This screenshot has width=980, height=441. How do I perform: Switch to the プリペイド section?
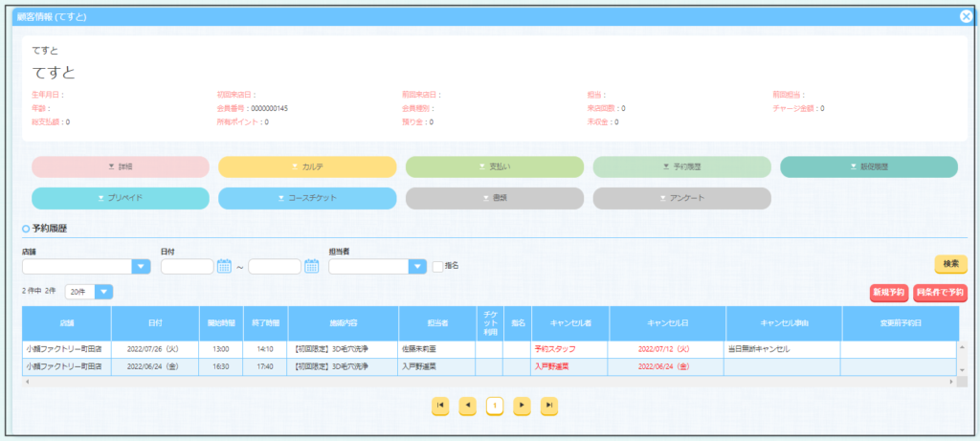[x=120, y=198]
